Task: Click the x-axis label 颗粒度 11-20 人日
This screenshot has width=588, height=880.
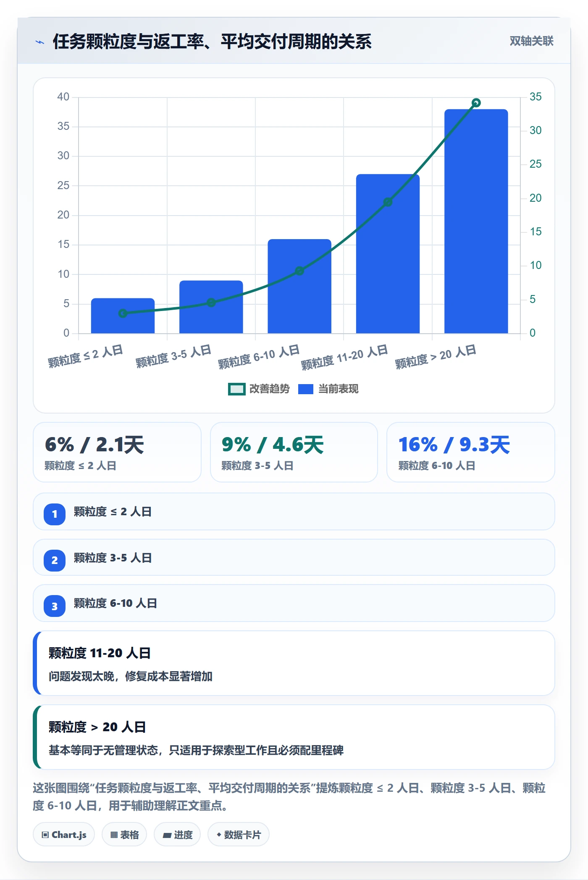Action: pyautogui.click(x=344, y=357)
